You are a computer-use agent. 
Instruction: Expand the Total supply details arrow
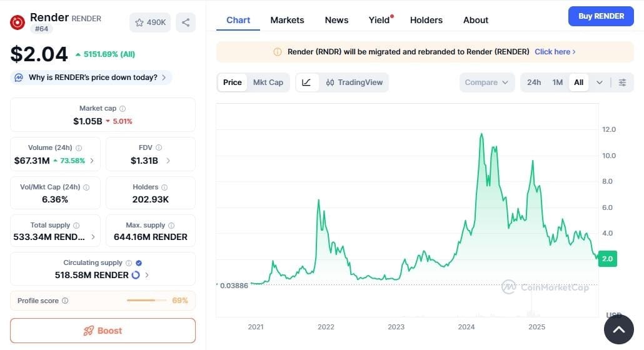(93, 237)
